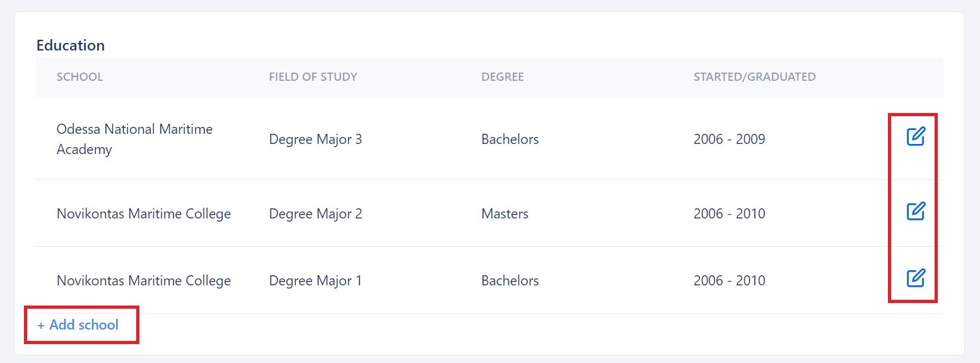980x363 pixels.
Task: Select Odessa National Maritime Academy school name
Action: coord(134,139)
